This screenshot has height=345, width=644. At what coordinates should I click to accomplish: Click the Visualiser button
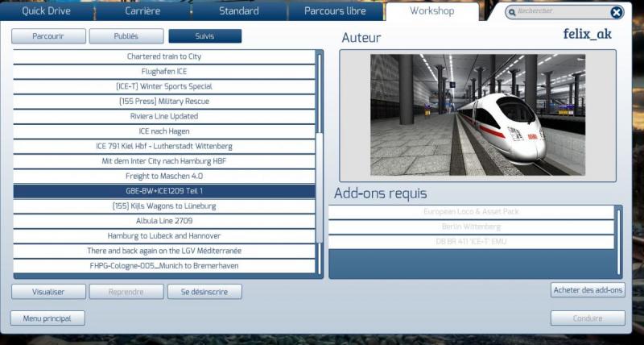point(48,292)
